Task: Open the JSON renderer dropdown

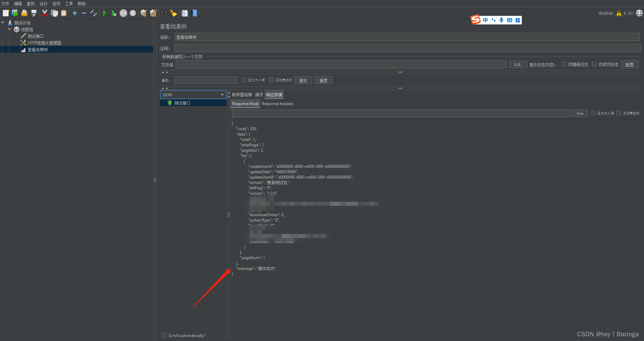Action: [194, 95]
